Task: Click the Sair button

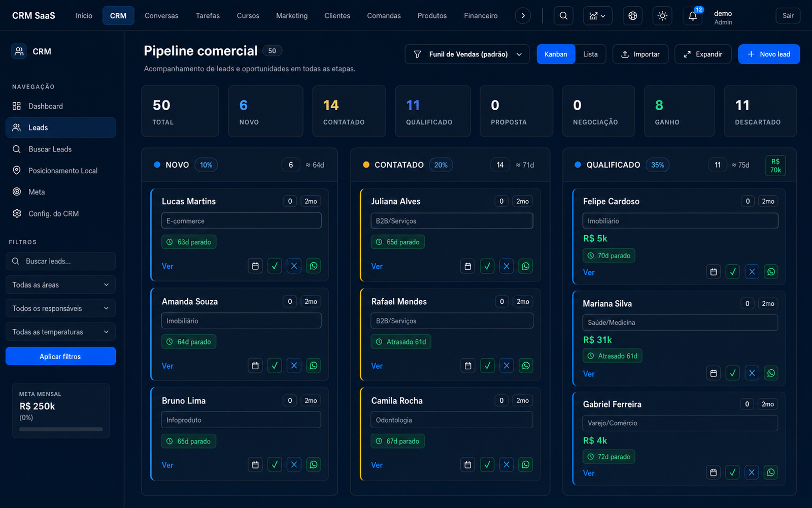Action: pos(788,16)
